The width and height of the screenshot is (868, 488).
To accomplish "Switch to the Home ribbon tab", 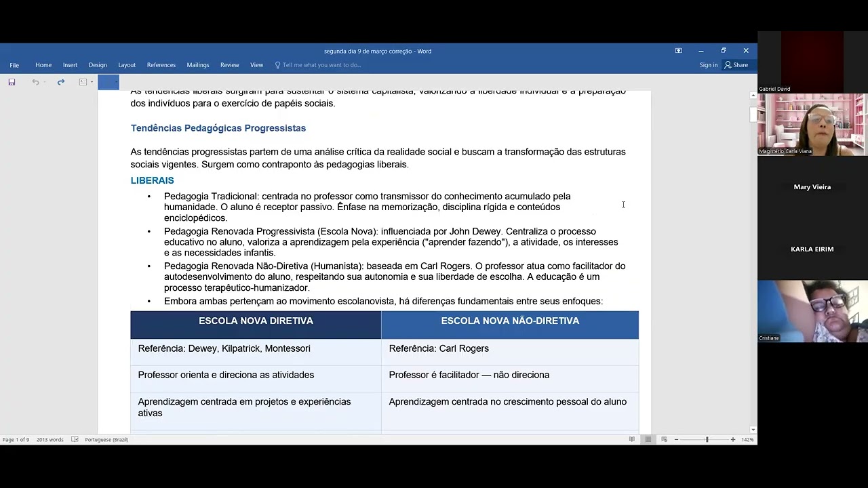I will coord(43,65).
